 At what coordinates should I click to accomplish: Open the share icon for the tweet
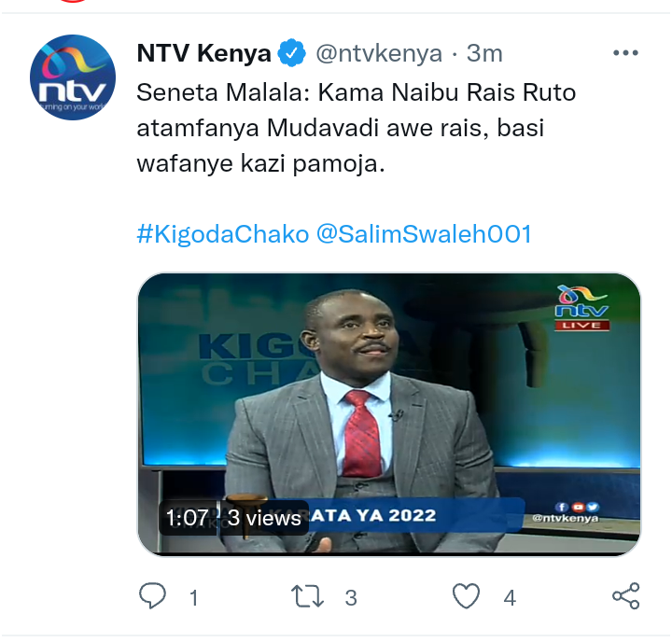(625, 595)
